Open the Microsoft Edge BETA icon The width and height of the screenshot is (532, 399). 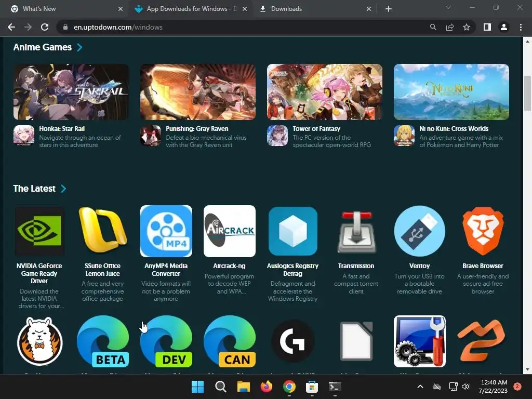click(103, 341)
